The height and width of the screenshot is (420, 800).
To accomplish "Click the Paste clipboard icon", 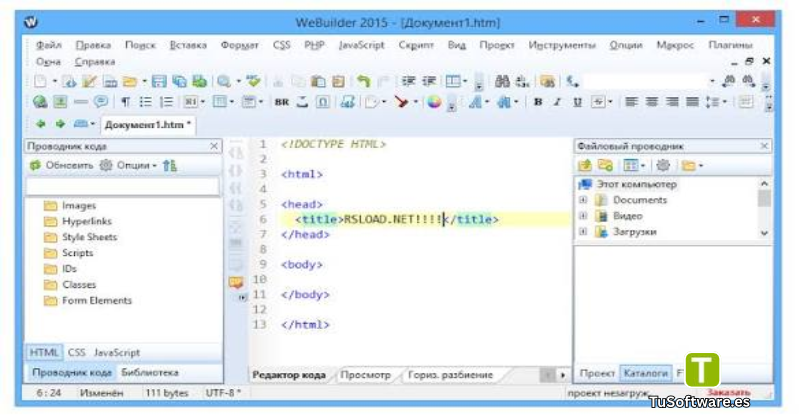I will pos(318,82).
